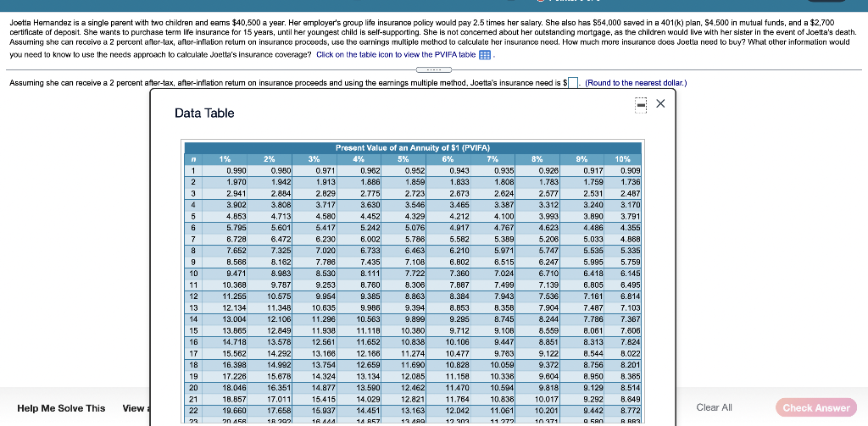Click the Check Answer button
Image resolution: width=868 pixels, height=426 pixels.
coord(816,407)
